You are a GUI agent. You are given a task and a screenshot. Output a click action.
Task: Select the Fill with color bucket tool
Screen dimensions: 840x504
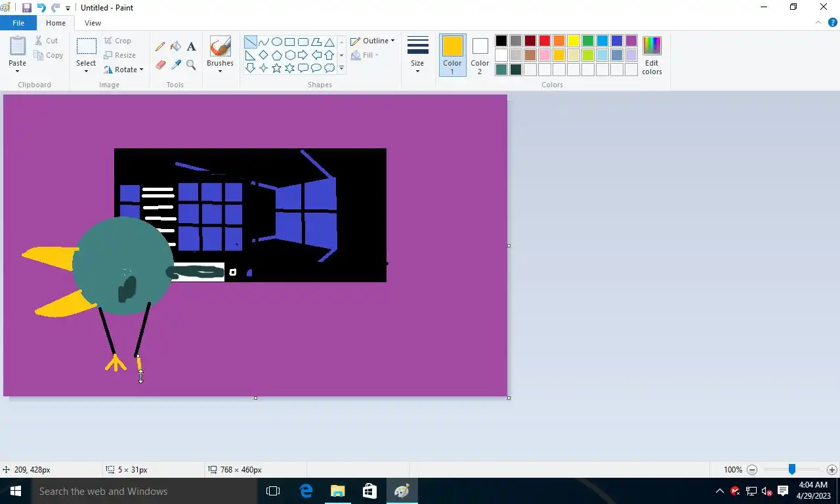(176, 47)
